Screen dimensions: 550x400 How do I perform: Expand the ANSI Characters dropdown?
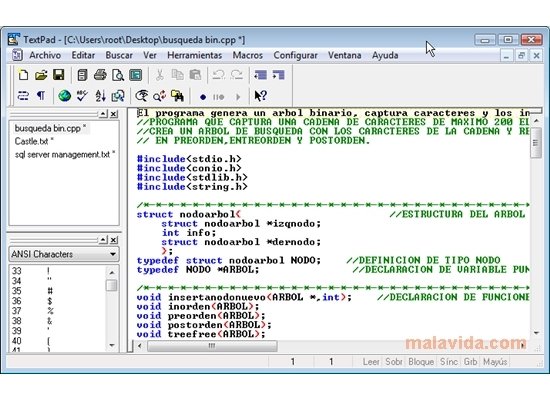[113, 254]
